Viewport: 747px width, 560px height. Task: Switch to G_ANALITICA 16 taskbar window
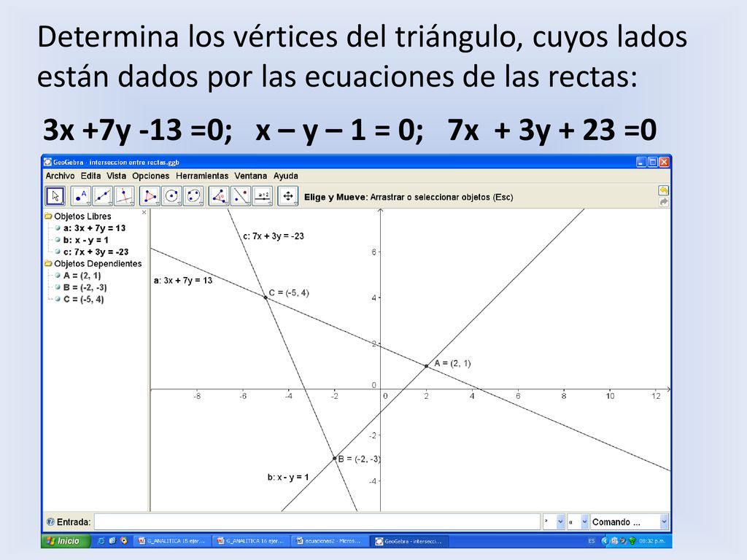tap(251, 541)
